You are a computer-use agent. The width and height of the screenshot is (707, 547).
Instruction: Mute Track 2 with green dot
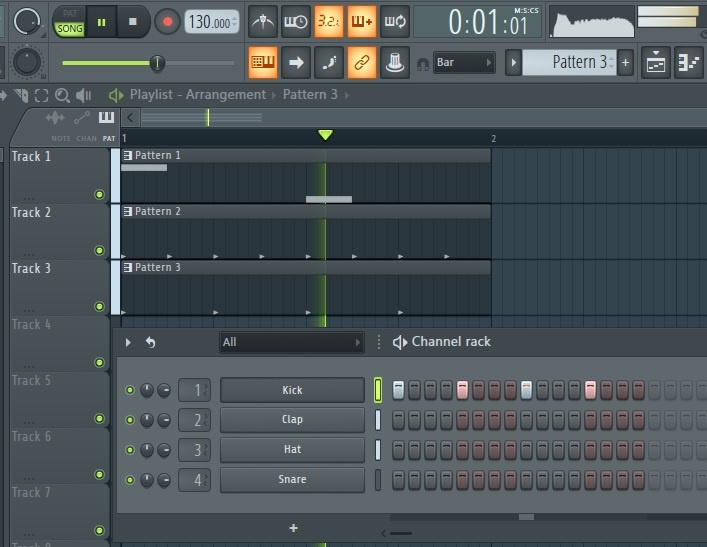click(x=99, y=250)
